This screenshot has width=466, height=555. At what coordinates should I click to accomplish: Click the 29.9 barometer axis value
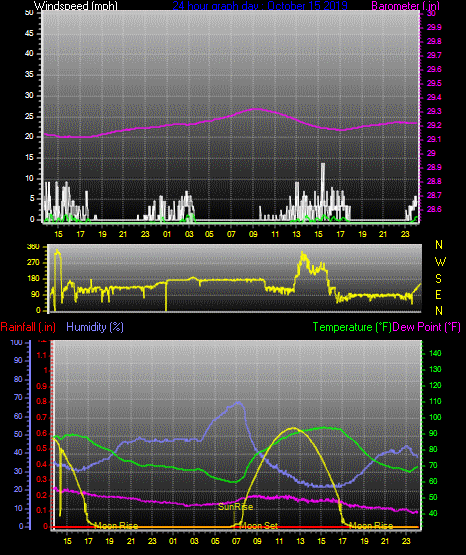click(x=433, y=27)
